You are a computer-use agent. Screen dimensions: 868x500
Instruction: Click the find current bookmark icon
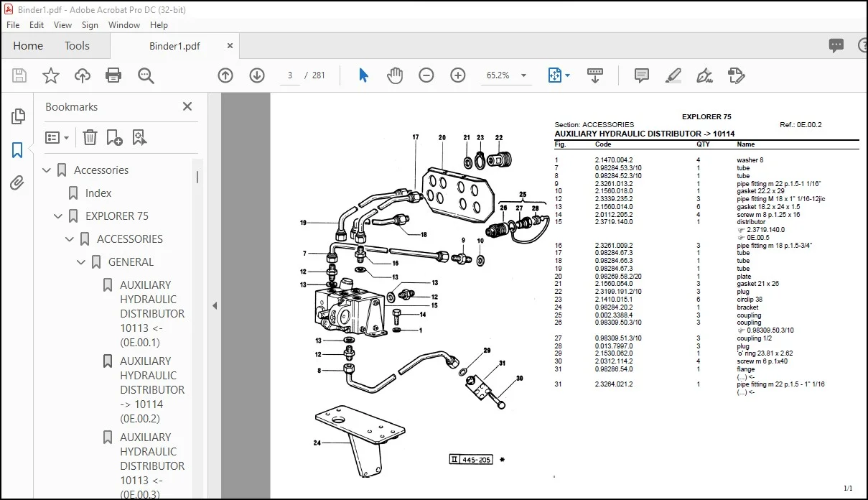pos(139,137)
